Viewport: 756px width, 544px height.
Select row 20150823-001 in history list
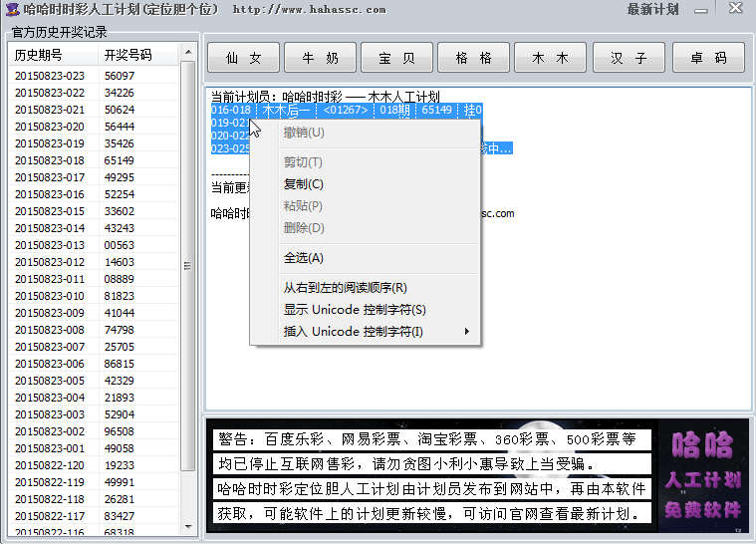point(94,448)
